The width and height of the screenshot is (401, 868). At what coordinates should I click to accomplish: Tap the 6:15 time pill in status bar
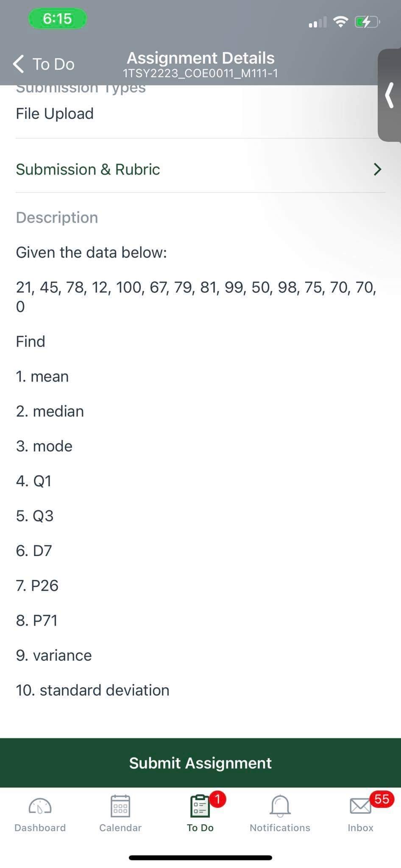57,18
